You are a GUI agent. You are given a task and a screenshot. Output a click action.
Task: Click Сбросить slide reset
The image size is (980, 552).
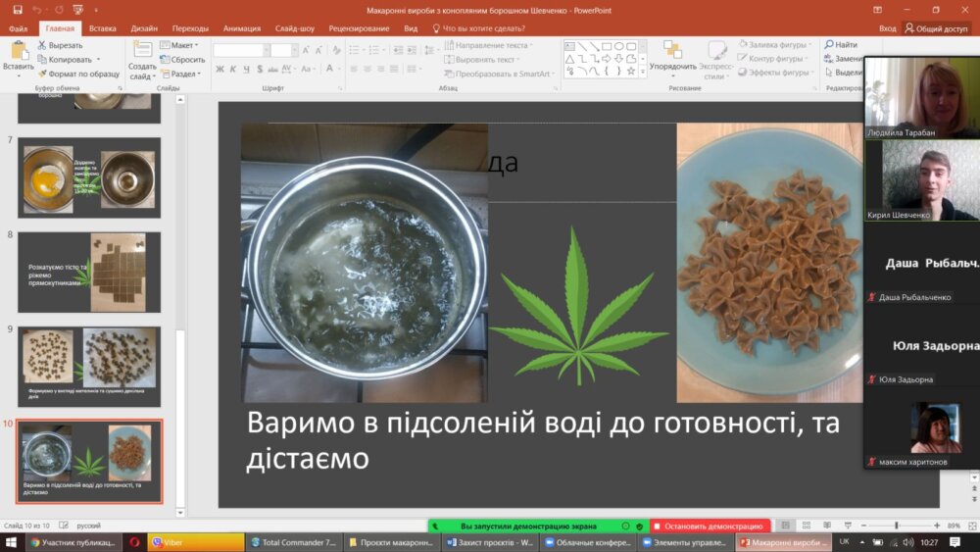(182, 60)
